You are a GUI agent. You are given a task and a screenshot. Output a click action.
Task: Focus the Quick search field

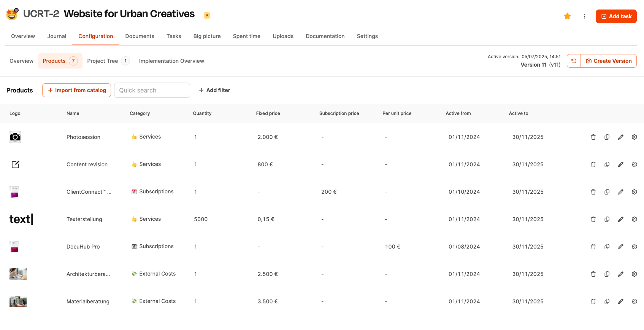[x=152, y=90]
